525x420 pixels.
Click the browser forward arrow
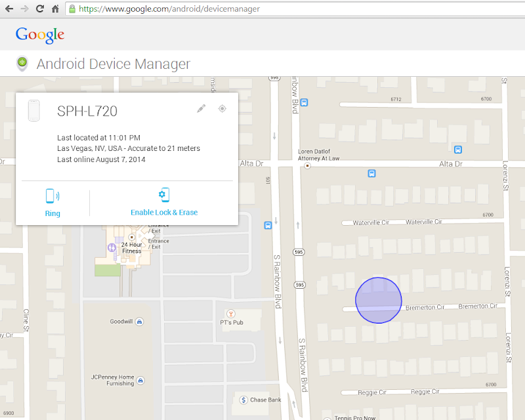[25, 9]
